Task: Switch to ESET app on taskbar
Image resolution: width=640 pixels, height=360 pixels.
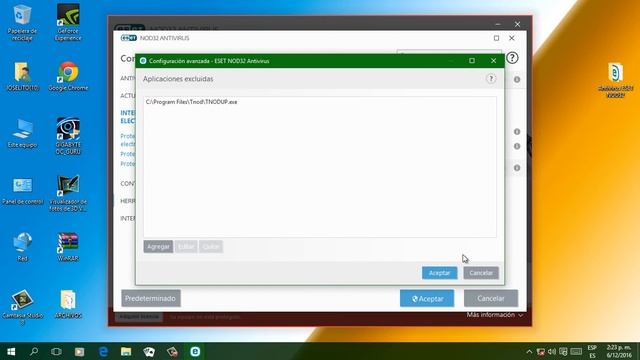Action: [x=195, y=351]
